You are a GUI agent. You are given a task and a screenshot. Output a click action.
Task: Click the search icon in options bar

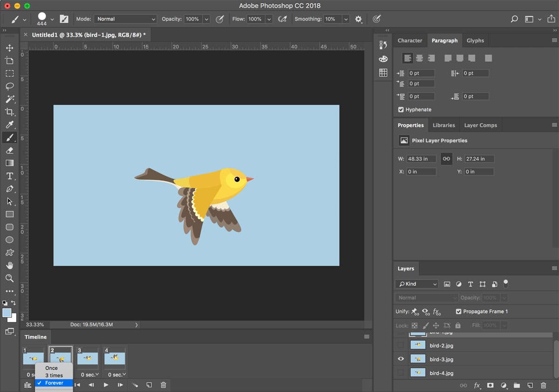(x=514, y=19)
